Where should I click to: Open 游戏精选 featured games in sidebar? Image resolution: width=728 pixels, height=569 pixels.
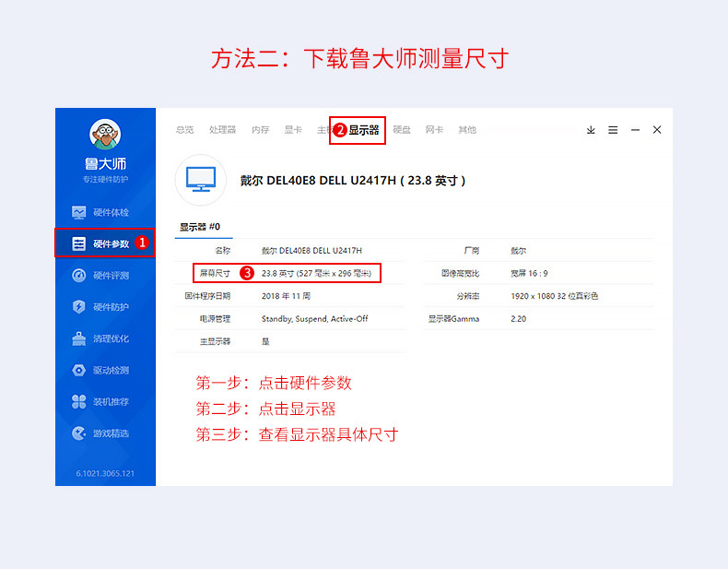[x=100, y=433]
